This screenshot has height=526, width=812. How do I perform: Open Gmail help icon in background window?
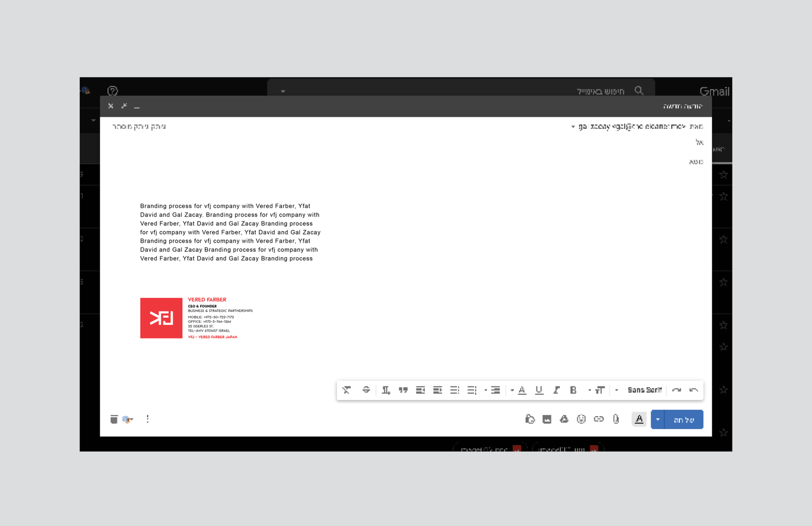click(x=113, y=90)
